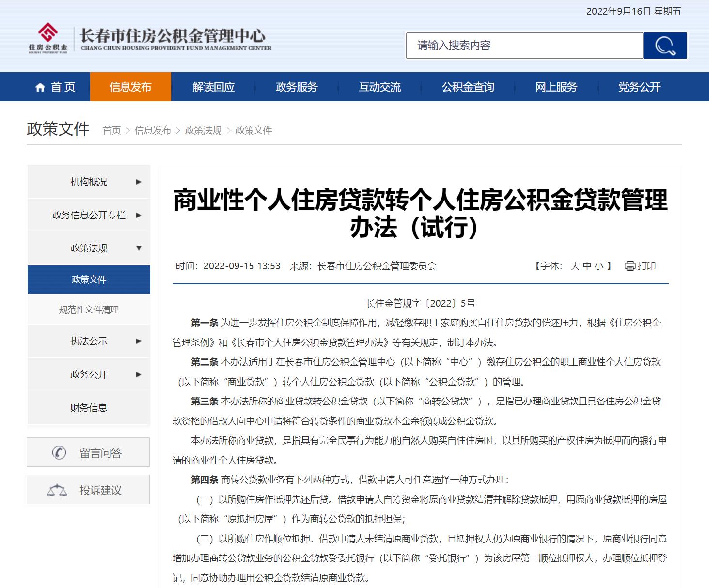The height and width of the screenshot is (588, 709).
Task: Click source 长春市住房公积金管理委员会
Action: 377,266
